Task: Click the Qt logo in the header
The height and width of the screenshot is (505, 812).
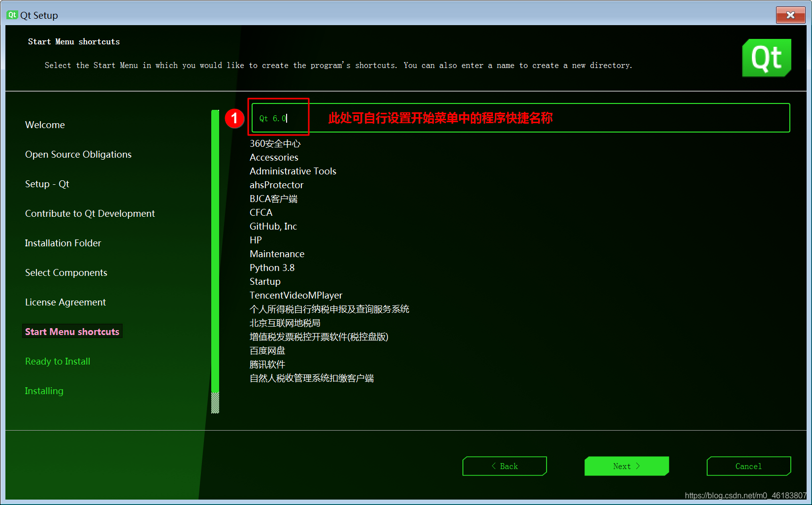Action: pos(767,58)
